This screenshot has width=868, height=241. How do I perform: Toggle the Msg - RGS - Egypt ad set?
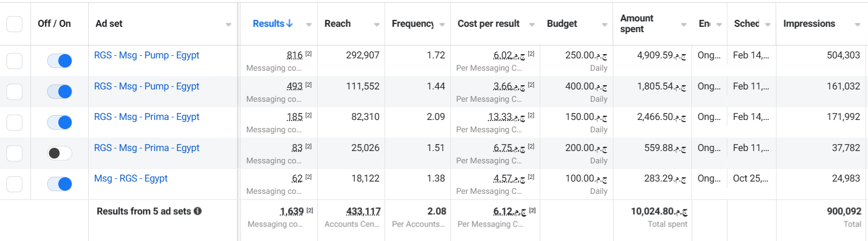pos(59,184)
